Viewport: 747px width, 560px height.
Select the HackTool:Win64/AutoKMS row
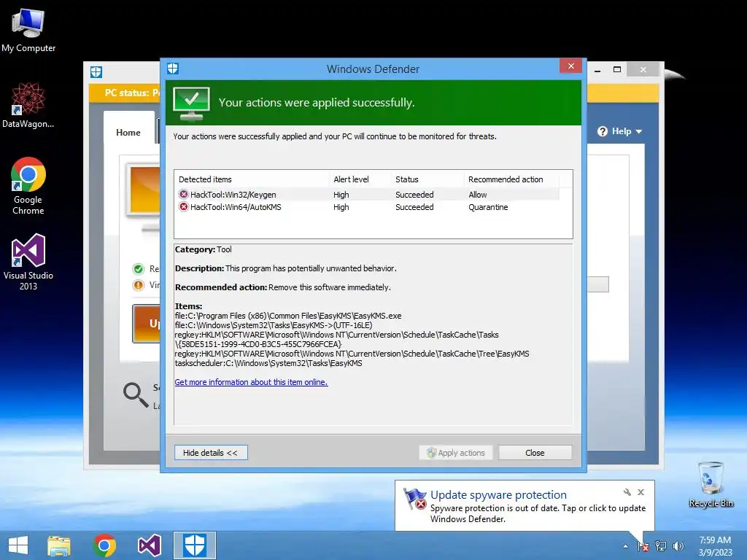[367, 206]
